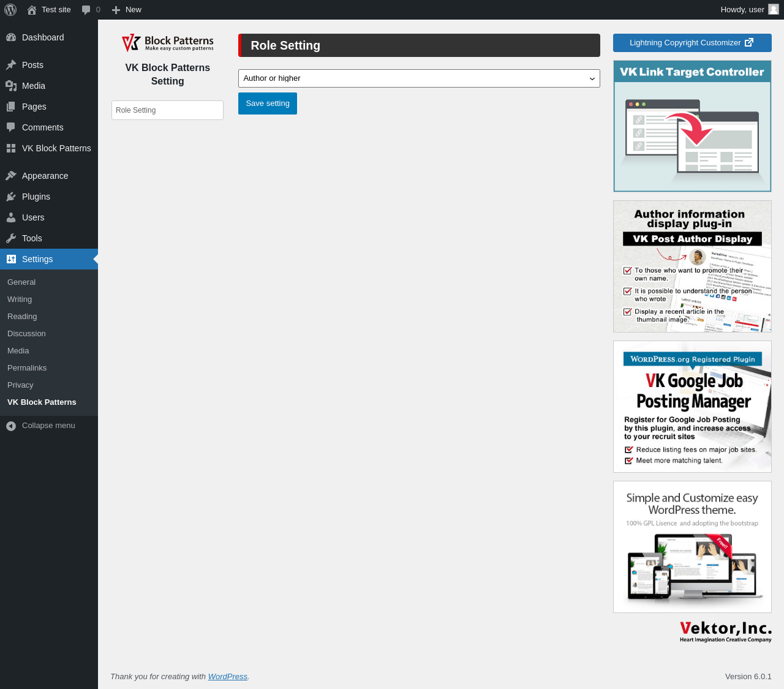Open the user avatar in top bar
The height and width of the screenshot is (689, 784).
point(774,10)
